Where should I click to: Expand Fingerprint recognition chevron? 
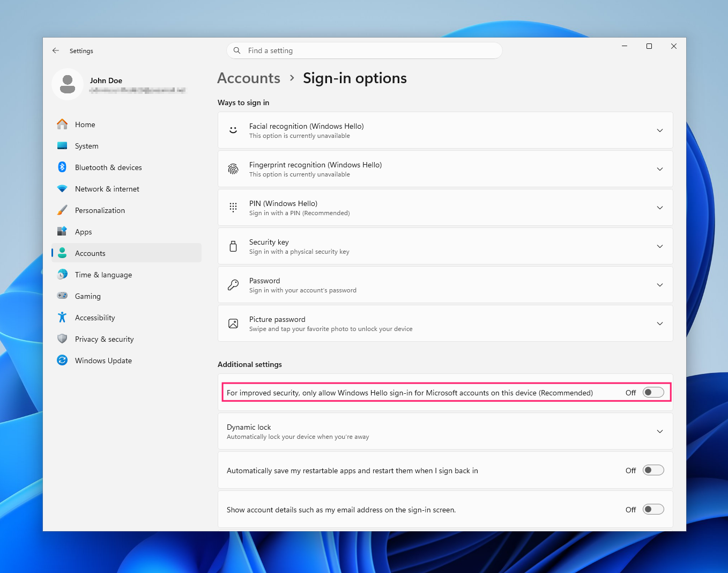(x=660, y=169)
